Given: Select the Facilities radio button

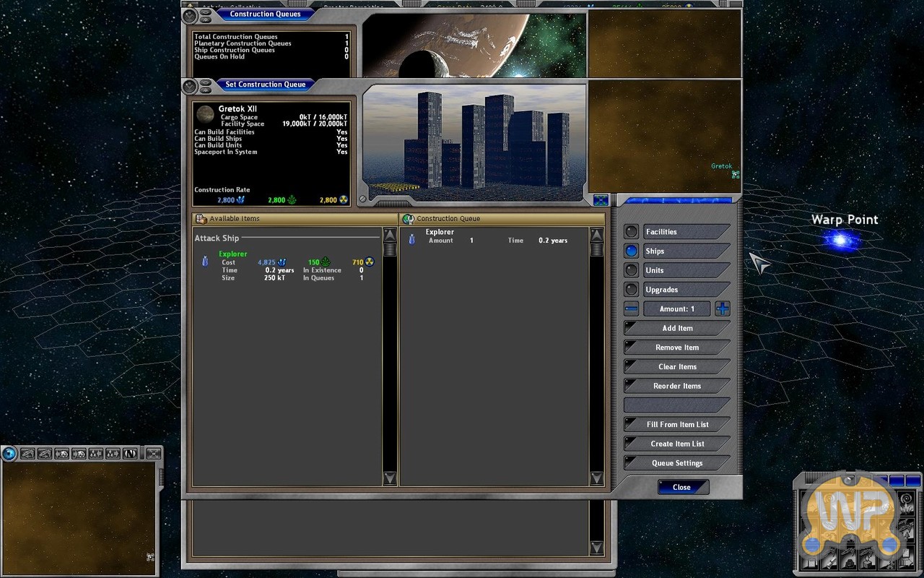Looking at the screenshot, I should [632, 232].
